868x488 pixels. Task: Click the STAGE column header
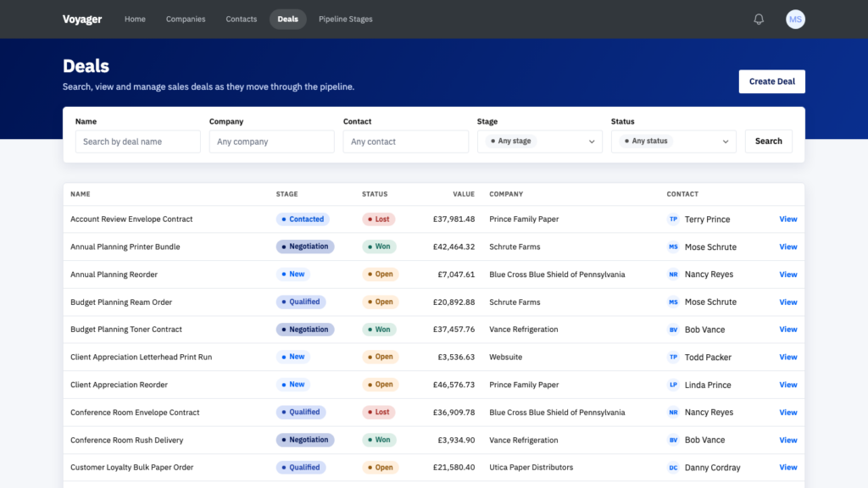pos(287,194)
